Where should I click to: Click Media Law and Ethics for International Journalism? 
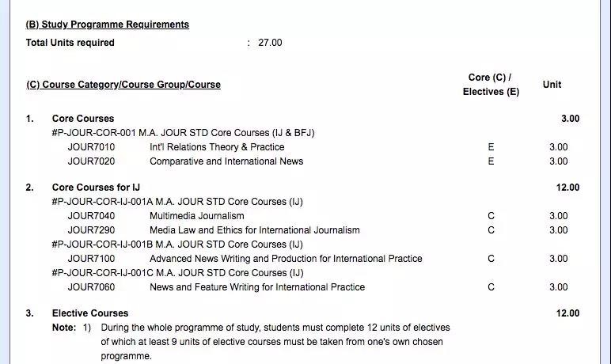coord(255,230)
